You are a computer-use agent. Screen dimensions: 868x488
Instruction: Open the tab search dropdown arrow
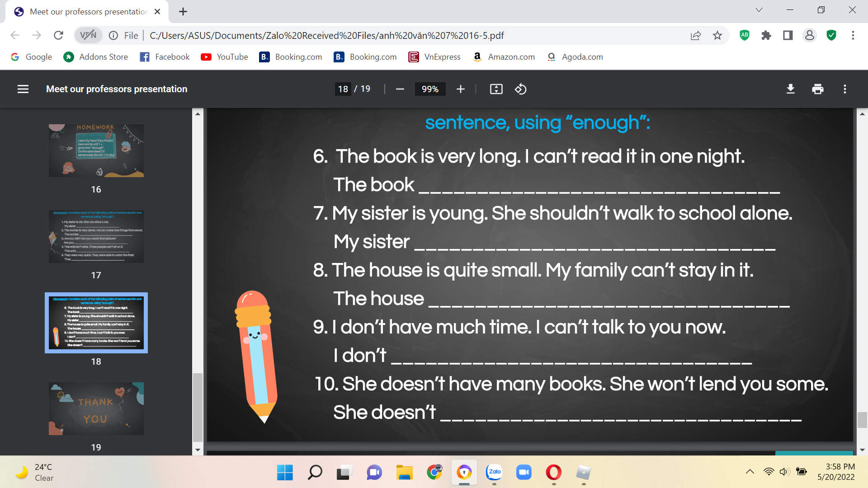click(759, 10)
